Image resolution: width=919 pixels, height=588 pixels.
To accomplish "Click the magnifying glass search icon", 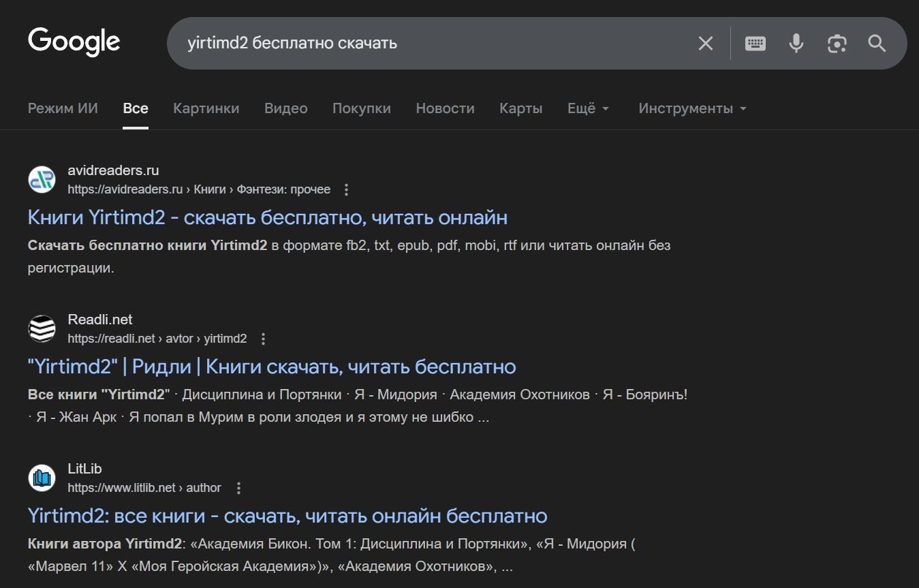I will coord(877,44).
